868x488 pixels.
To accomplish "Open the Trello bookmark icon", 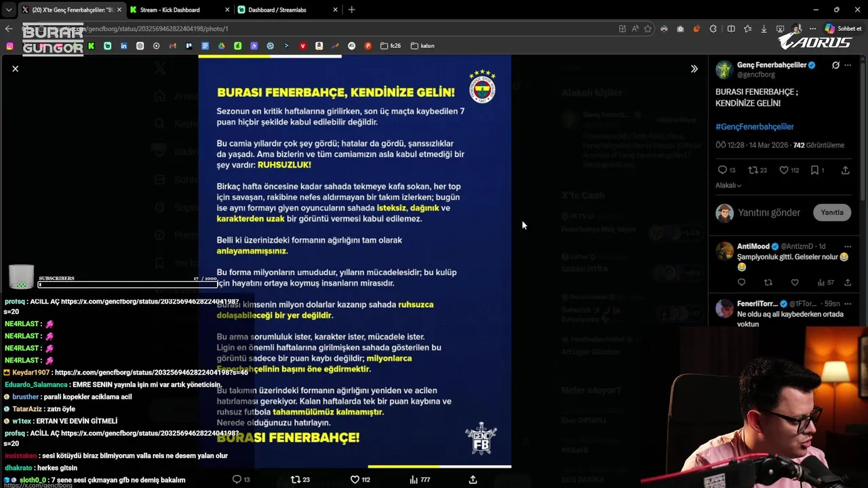I will [189, 46].
